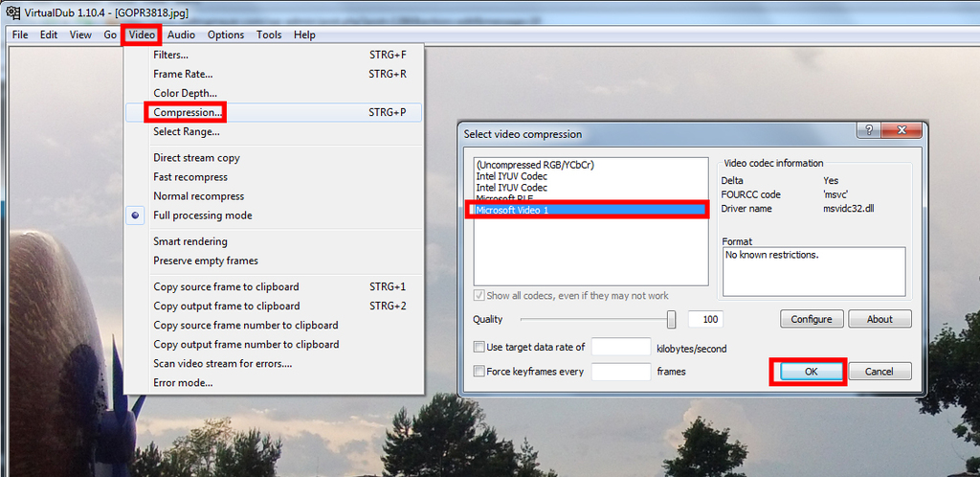This screenshot has height=477, width=980.
Task: Choose Scan video stream for errors
Action: coord(274,364)
